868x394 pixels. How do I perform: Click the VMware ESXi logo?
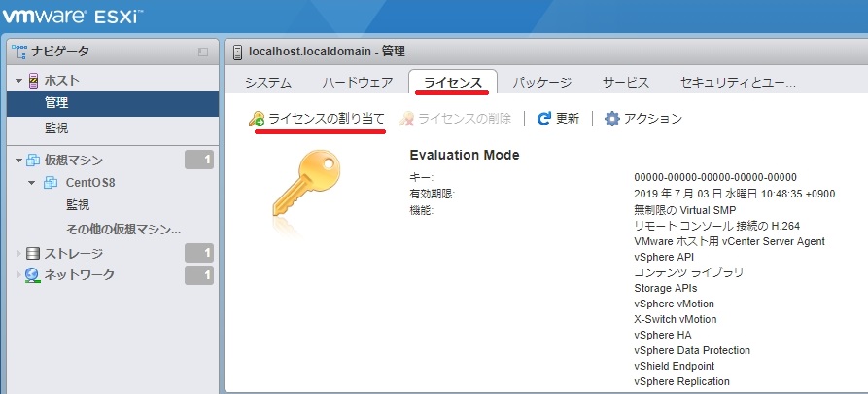(x=71, y=17)
